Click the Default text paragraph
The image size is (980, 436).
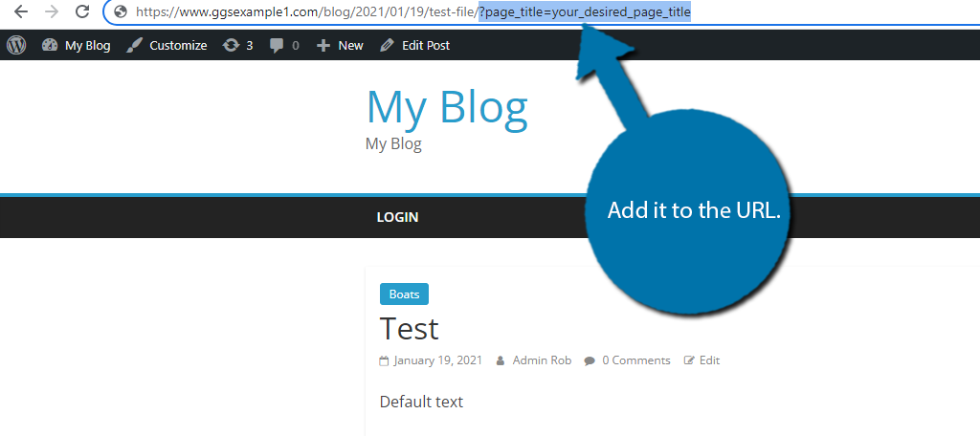(x=421, y=402)
